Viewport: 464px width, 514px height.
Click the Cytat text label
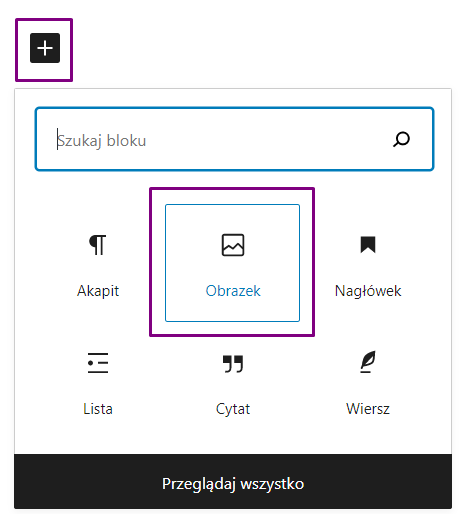(233, 409)
